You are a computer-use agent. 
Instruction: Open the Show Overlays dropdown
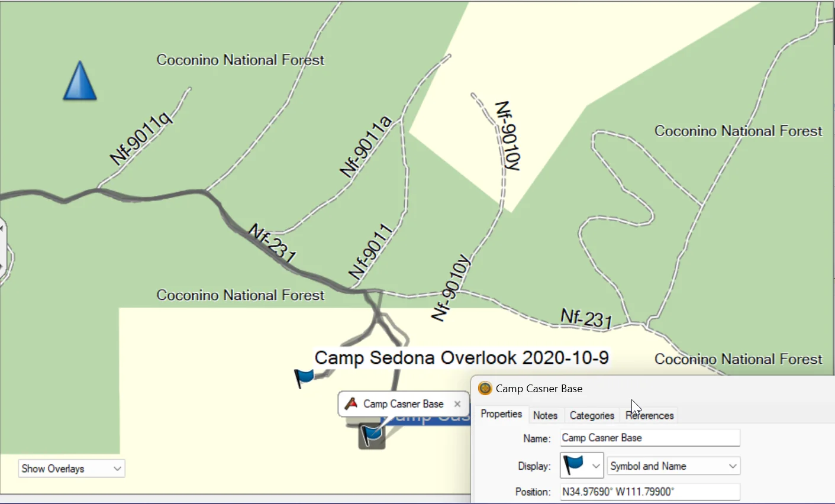pyautogui.click(x=71, y=469)
